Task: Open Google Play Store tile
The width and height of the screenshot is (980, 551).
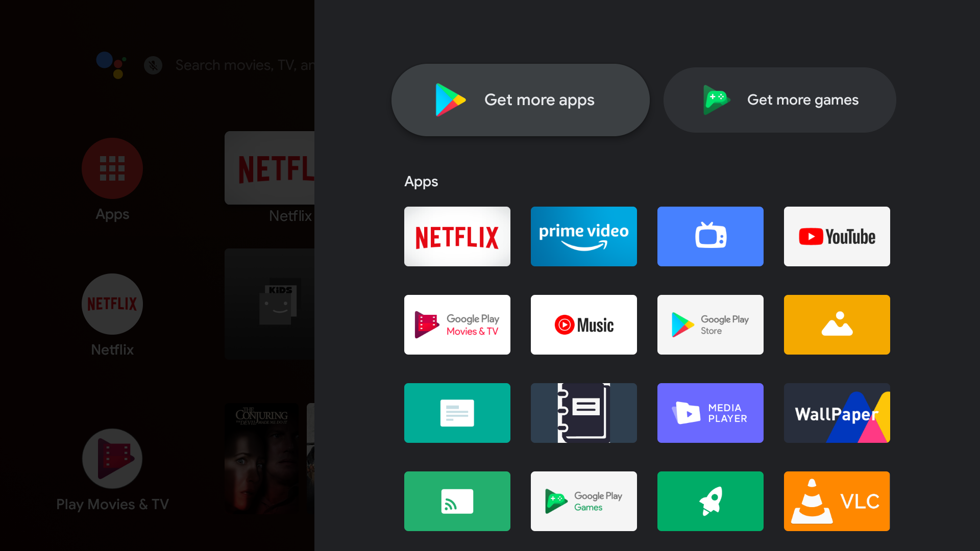Action: tap(710, 324)
